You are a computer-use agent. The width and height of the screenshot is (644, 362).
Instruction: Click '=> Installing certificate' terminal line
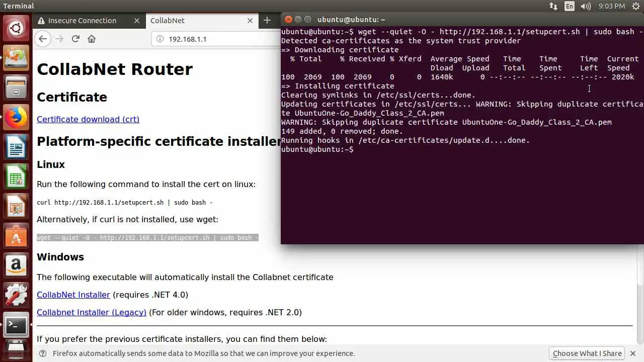click(338, 86)
